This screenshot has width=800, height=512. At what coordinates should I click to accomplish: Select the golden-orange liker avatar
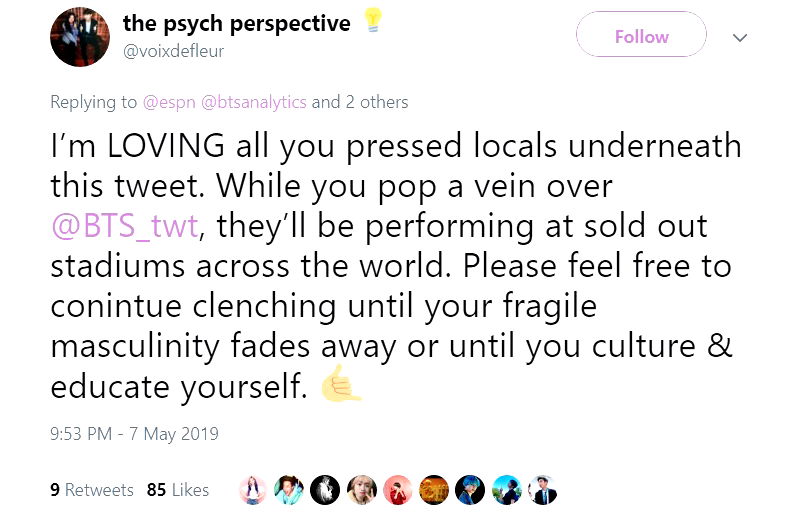pos(433,490)
